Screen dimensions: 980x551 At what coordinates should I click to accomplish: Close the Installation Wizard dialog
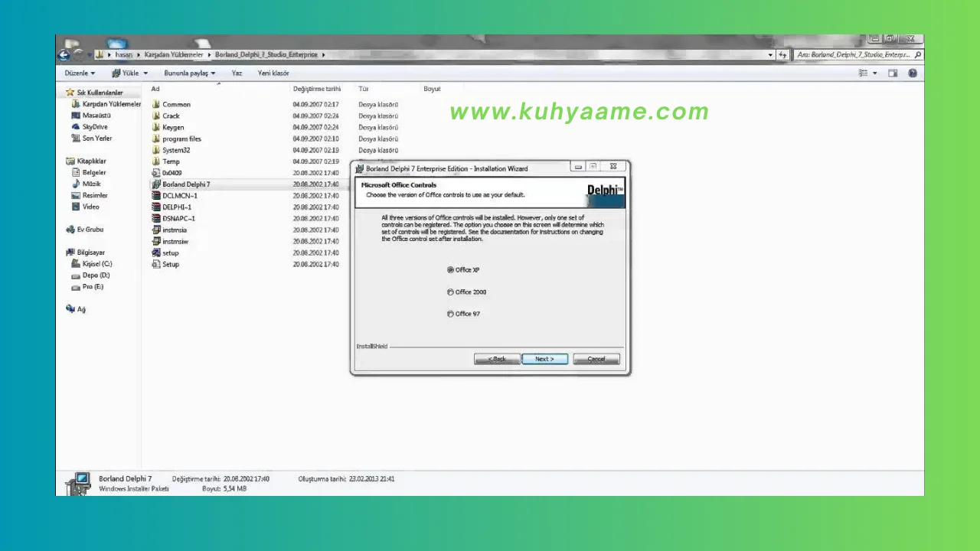(612, 167)
